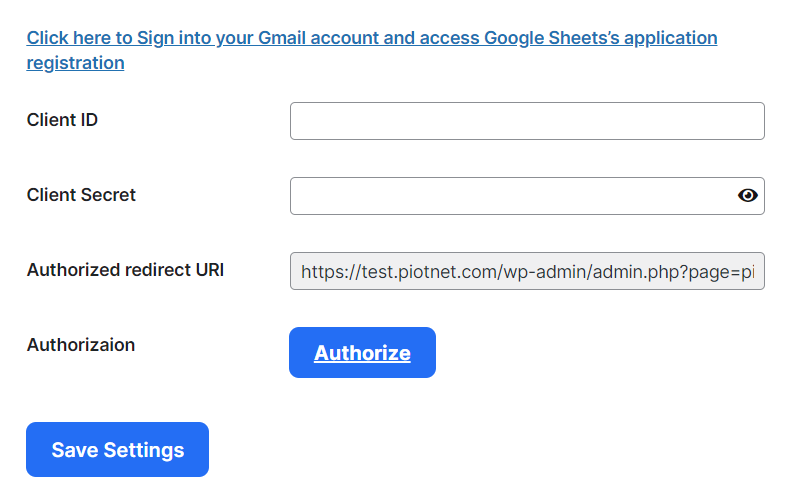807x498 pixels.
Task: Click the Save Settings button
Action: (117, 450)
